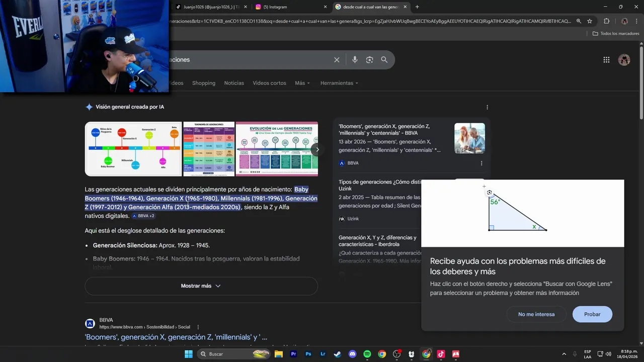Expand the Herramientas dropdown

(339, 83)
